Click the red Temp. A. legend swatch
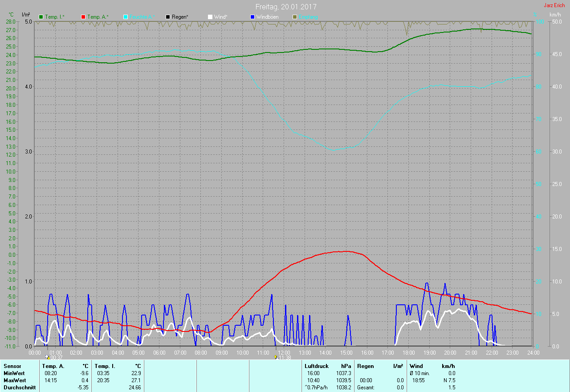Image resolution: width=570 pixels, height=392 pixels. 83,17
